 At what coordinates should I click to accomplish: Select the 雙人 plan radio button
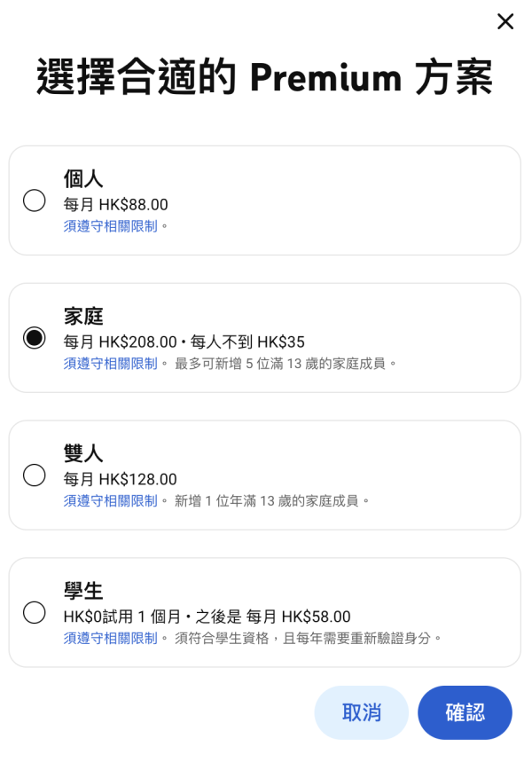[34, 475]
